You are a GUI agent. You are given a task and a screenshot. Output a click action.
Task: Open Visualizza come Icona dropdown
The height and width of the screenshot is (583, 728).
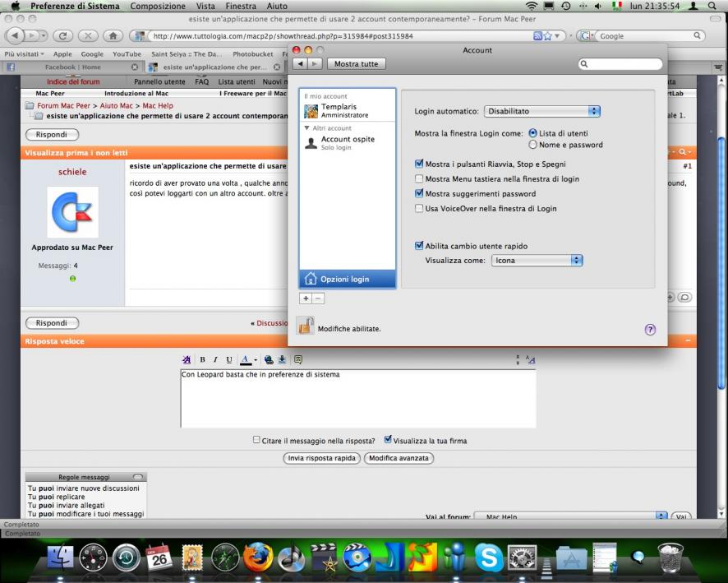click(537, 260)
